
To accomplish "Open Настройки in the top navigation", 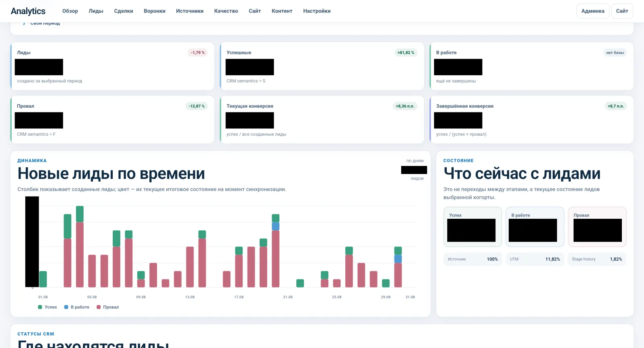I will pyautogui.click(x=317, y=11).
